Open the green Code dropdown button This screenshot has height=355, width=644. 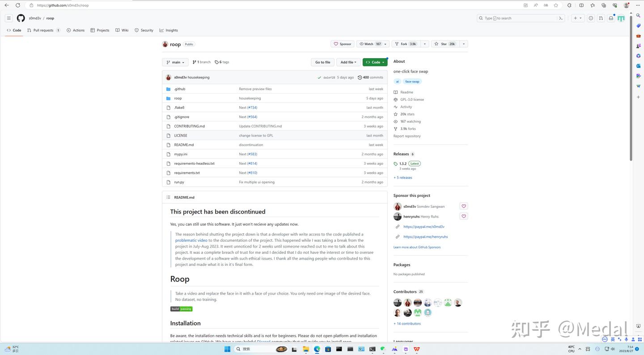coord(375,62)
